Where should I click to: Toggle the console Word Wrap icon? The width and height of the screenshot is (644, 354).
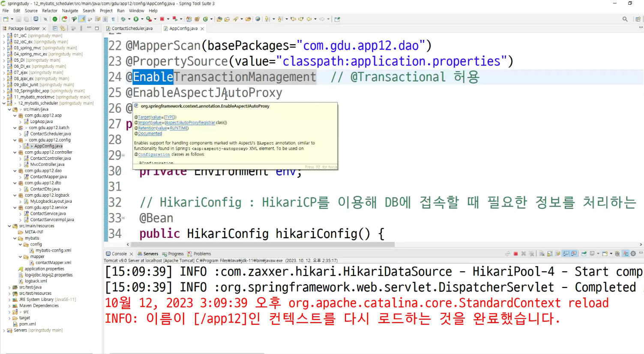[x=557, y=254]
